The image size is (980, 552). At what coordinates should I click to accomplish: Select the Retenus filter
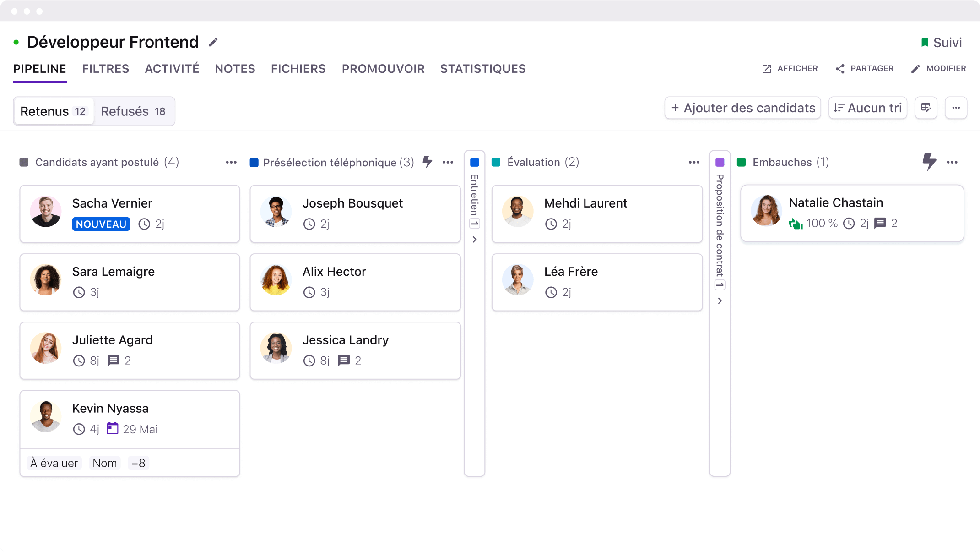coord(53,111)
